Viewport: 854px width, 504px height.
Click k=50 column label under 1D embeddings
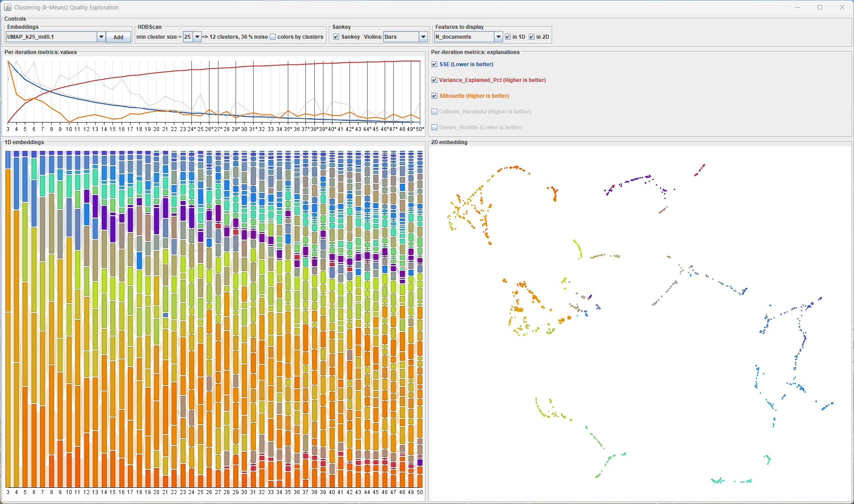click(419, 492)
